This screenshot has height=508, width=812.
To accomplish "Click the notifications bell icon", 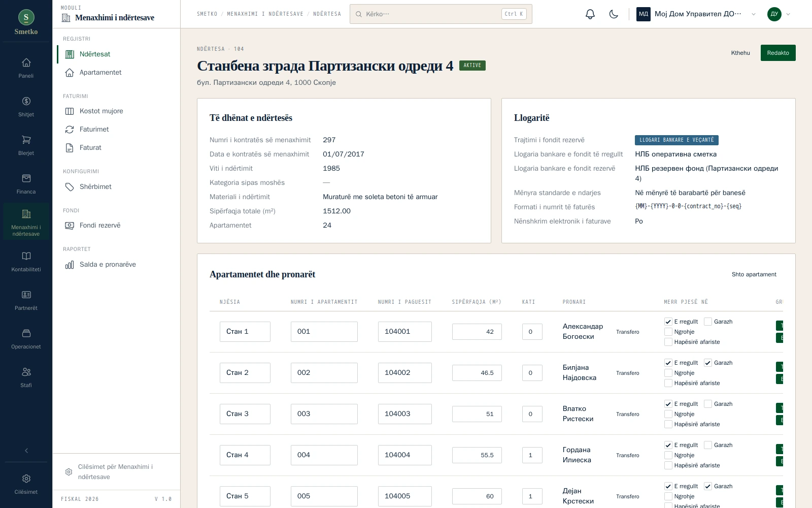I will pos(590,14).
